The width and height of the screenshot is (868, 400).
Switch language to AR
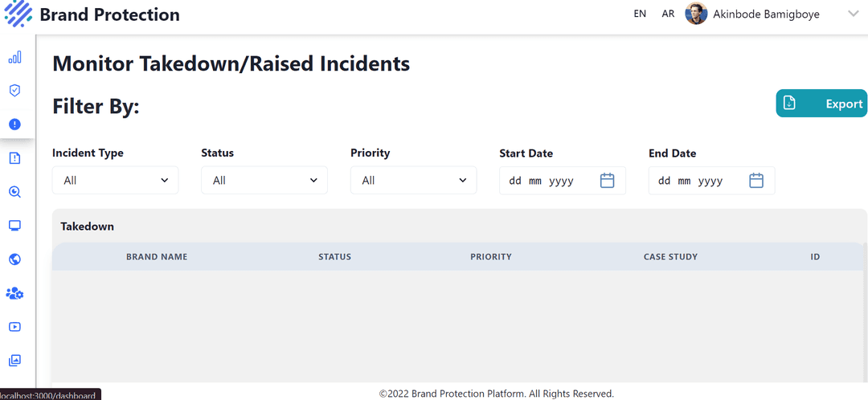[x=668, y=14]
